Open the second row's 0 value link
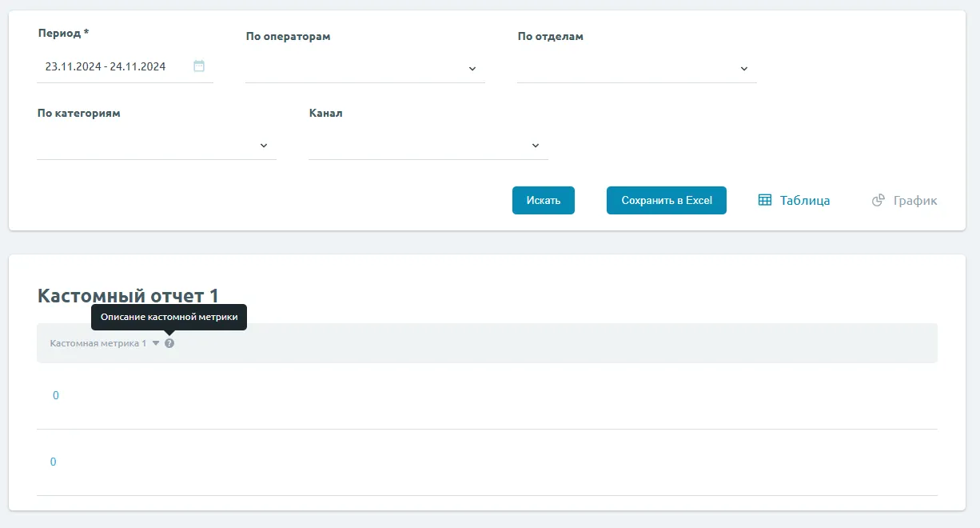This screenshot has width=980, height=528. pyautogui.click(x=54, y=462)
